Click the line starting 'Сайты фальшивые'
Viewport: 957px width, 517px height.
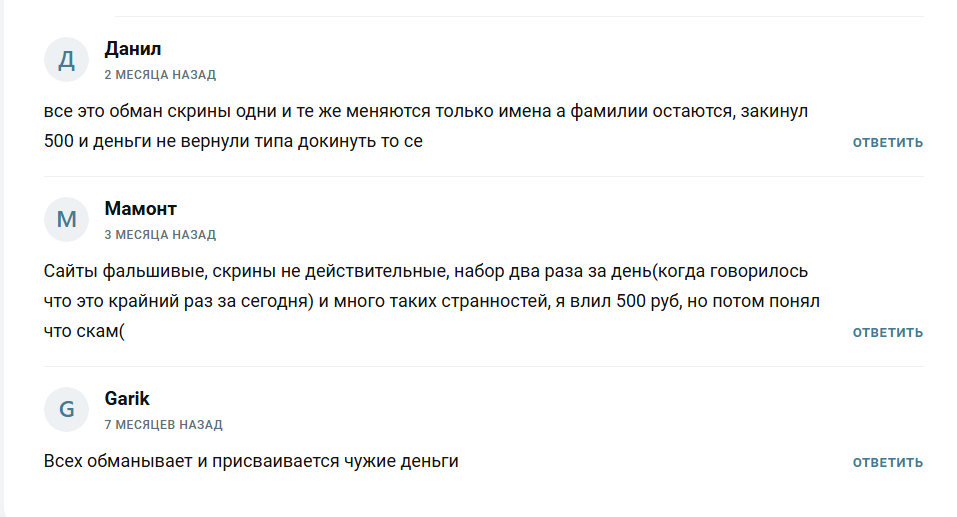coord(425,272)
